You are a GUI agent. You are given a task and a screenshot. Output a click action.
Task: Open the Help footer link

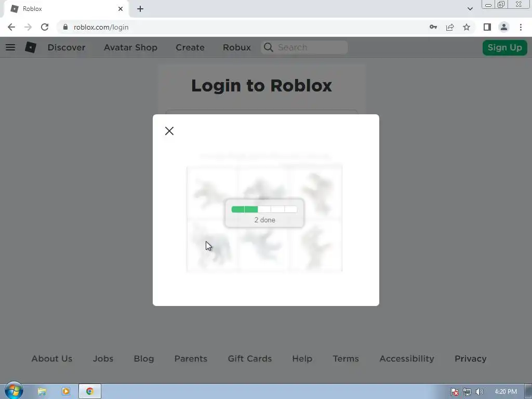302,358
